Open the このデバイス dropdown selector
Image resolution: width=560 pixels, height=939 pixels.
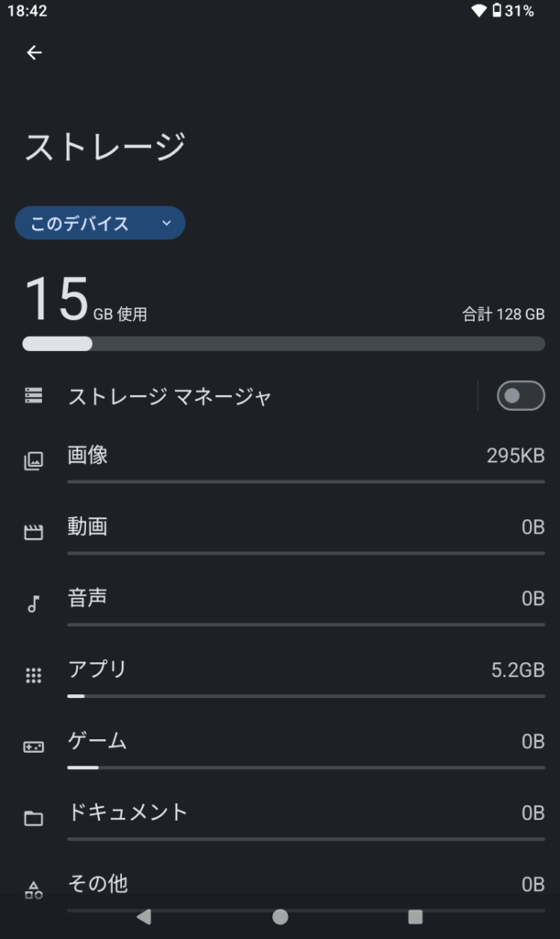click(x=99, y=223)
